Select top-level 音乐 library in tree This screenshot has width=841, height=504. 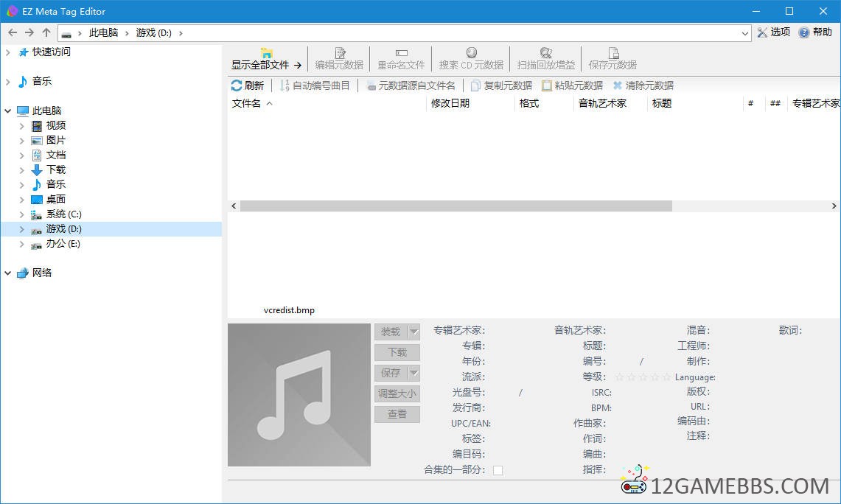tap(41, 82)
